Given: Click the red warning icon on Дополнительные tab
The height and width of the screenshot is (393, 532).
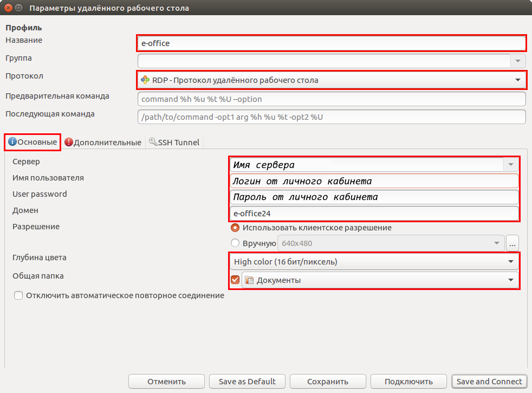Looking at the screenshot, I should point(69,143).
